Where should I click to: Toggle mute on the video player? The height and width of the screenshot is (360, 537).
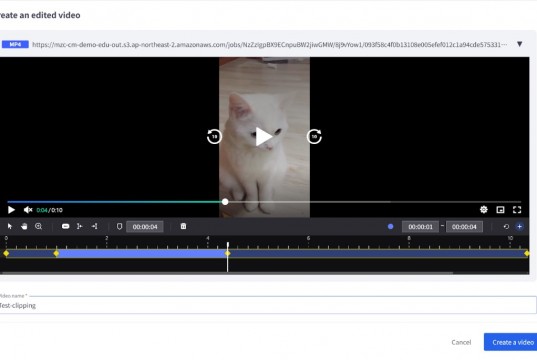pyautogui.click(x=28, y=210)
